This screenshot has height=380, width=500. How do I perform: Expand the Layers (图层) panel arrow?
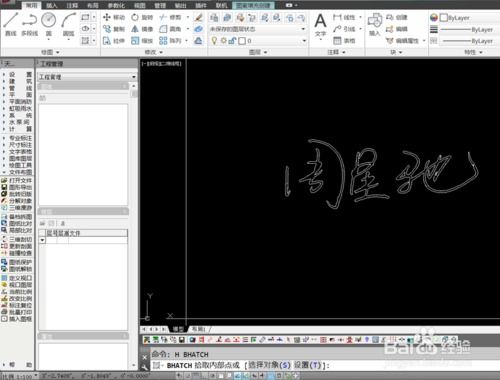tap(266, 52)
